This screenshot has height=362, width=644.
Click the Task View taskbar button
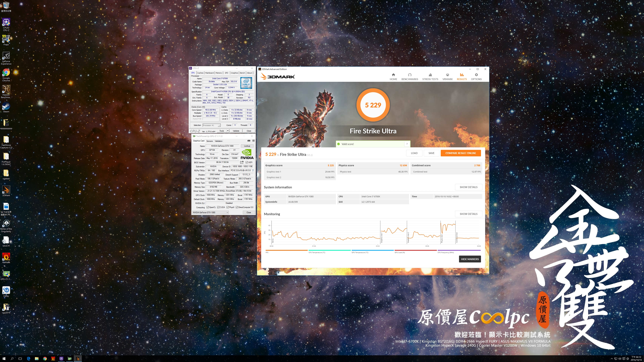[x=20, y=358]
